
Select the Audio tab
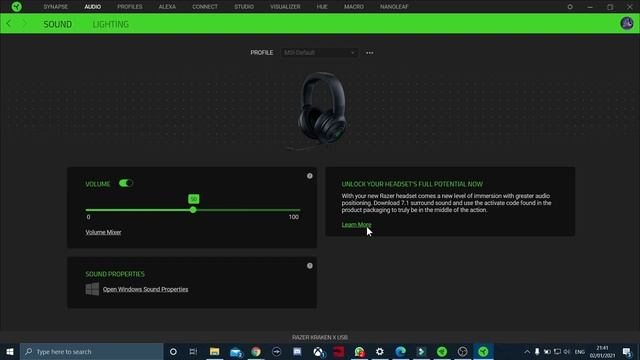click(x=93, y=7)
